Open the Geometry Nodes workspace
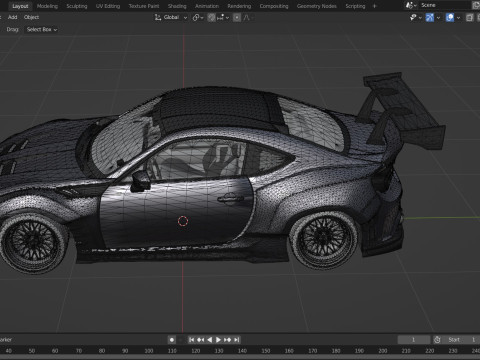Image resolution: width=480 pixels, height=360 pixels. [x=317, y=6]
